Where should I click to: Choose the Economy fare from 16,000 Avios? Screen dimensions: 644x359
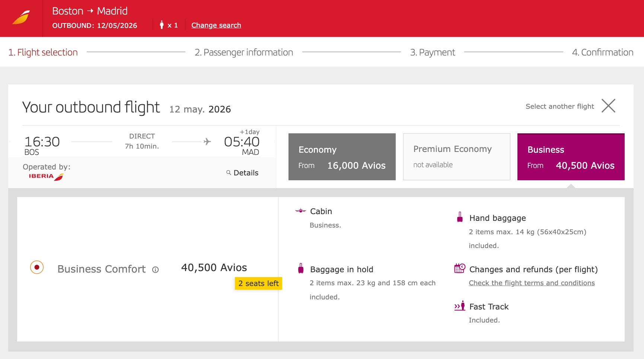342,157
